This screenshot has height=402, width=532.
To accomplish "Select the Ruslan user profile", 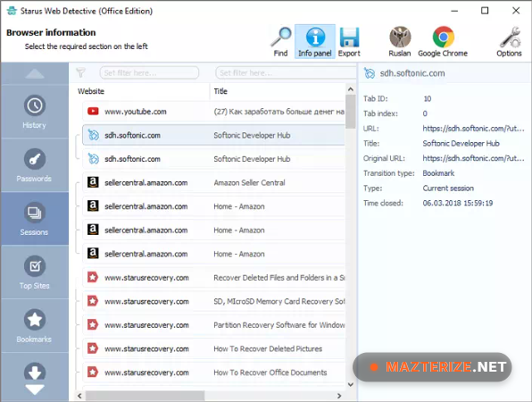I will [x=400, y=42].
